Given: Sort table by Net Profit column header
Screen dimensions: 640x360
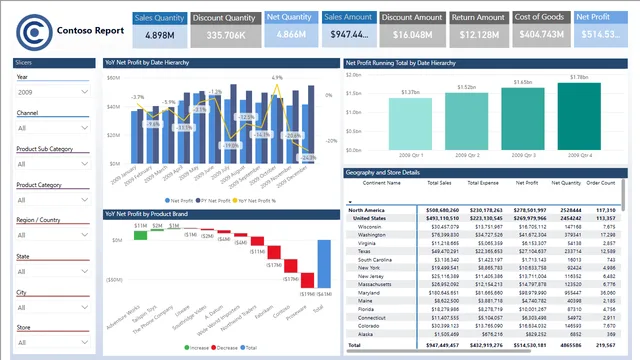Looking at the screenshot, I should click(x=527, y=183).
